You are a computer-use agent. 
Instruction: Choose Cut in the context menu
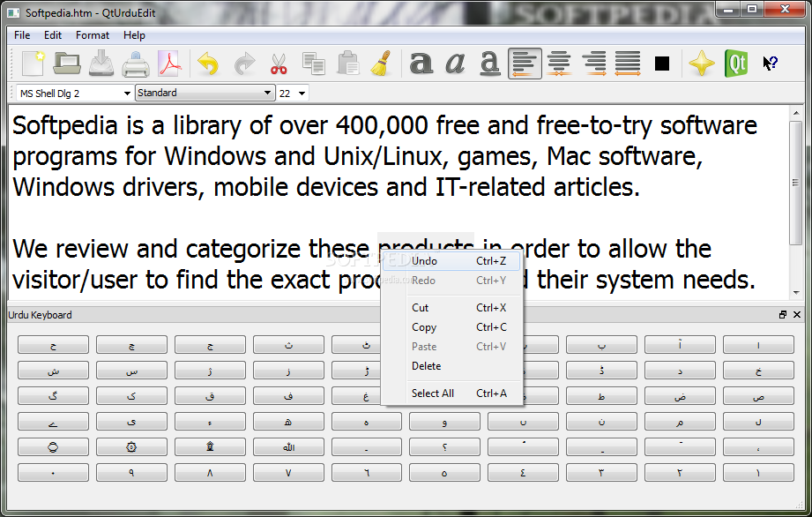(x=451, y=308)
